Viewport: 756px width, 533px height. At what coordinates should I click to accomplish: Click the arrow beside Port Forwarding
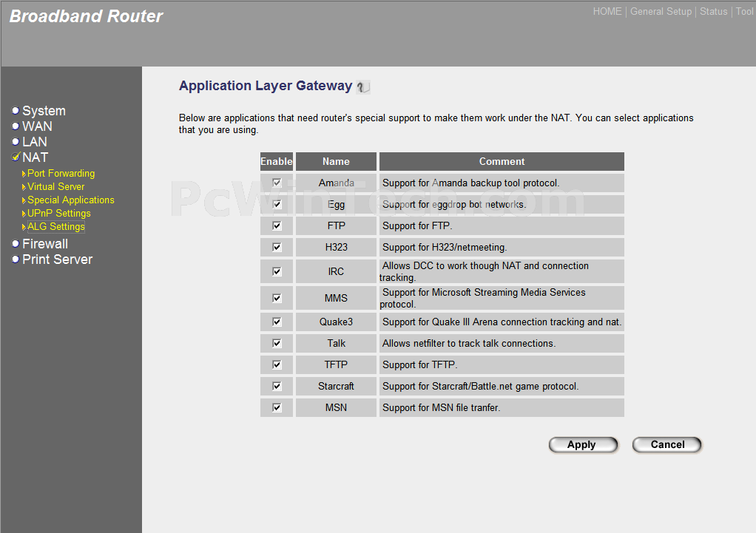pyautogui.click(x=24, y=174)
